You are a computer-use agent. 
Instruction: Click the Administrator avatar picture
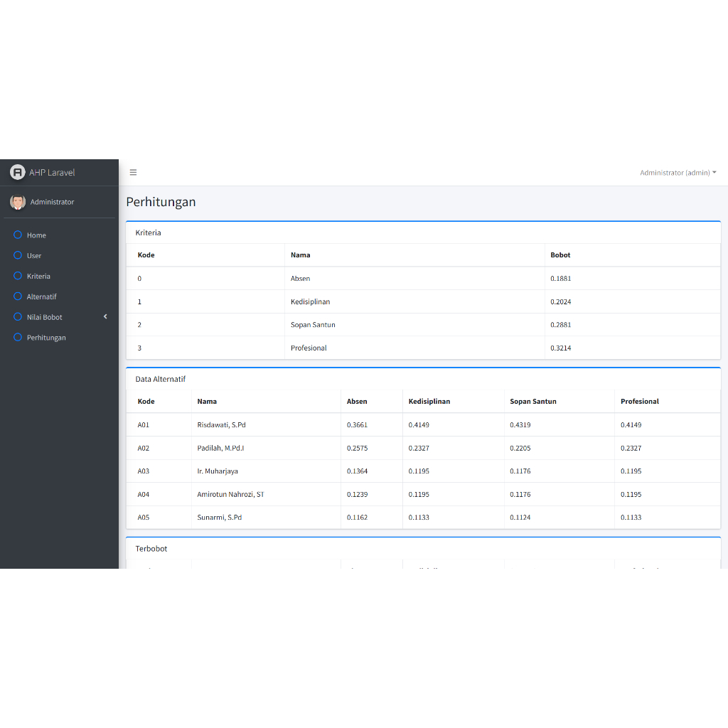(x=18, y=202)
